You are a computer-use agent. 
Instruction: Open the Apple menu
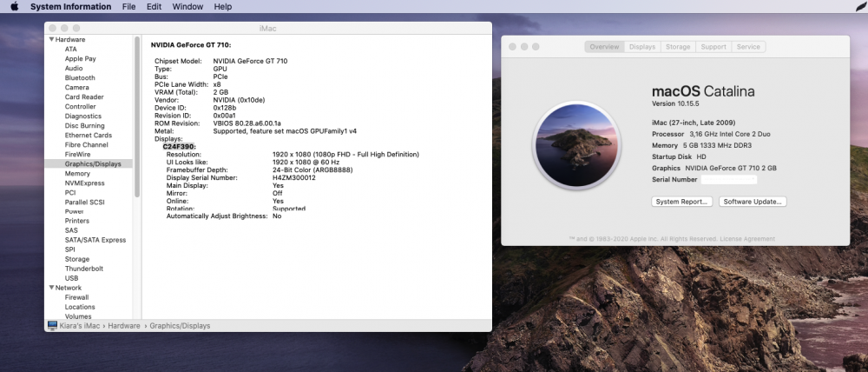[x=15, y=7]
